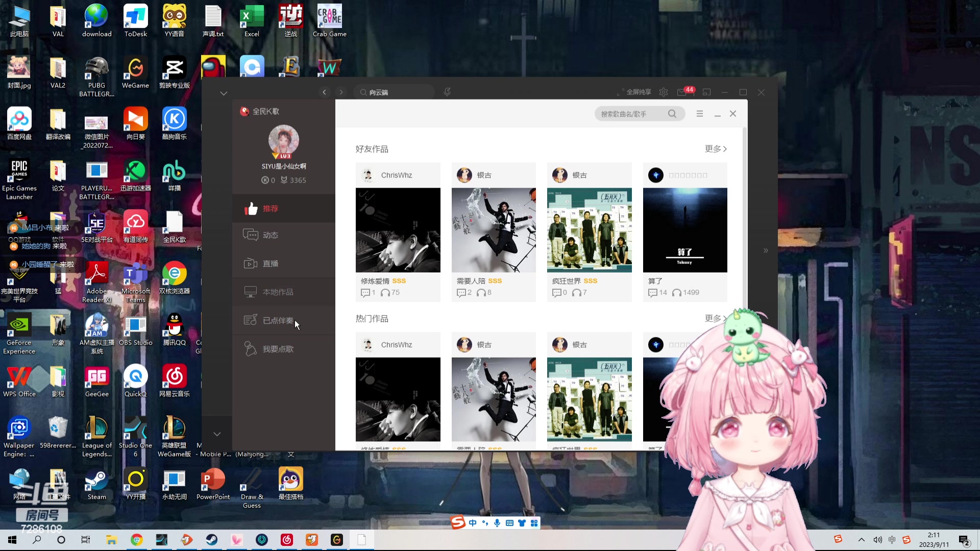This screenshot has width=980, height=551.
Task: Open 本地作品 local works
Action: tap(278, 292)
